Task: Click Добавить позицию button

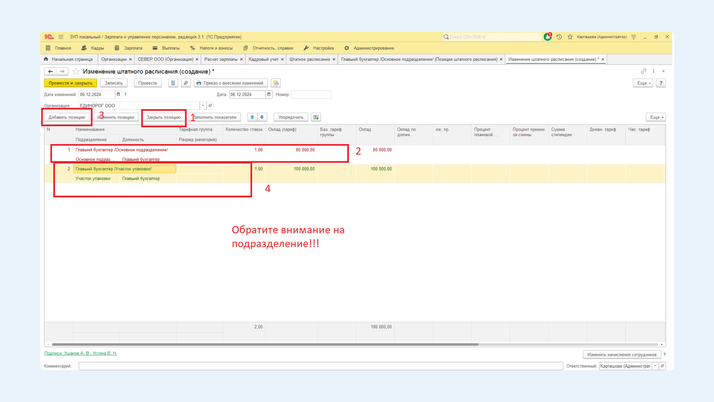Action: pyautogui.click(x=67, y=117)
